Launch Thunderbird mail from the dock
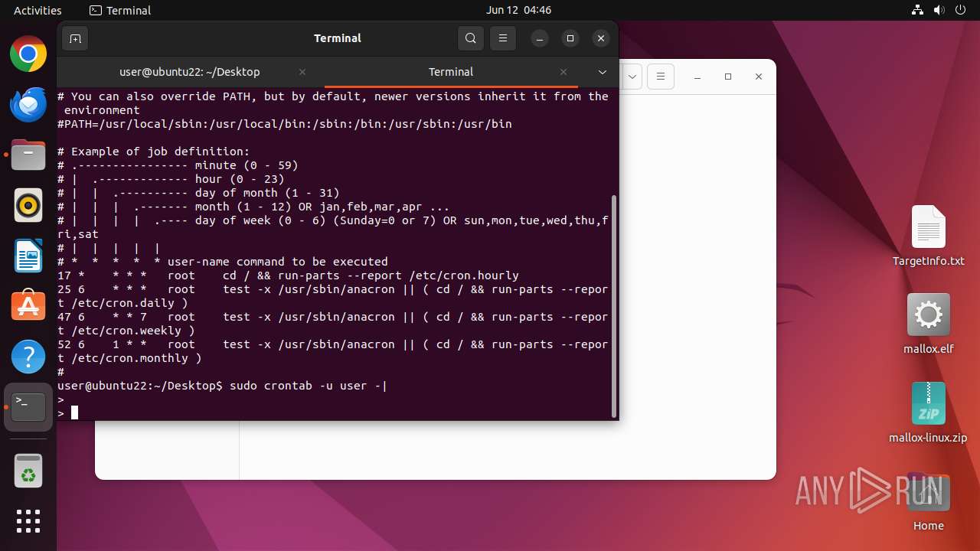980x551 pixels. point(28,105)
